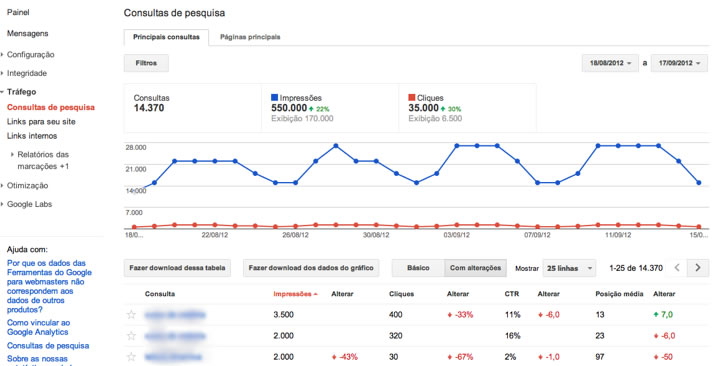The image size is (720, 366).
Task: Click Fazer download dessa tabela
Action: (177, 268)
